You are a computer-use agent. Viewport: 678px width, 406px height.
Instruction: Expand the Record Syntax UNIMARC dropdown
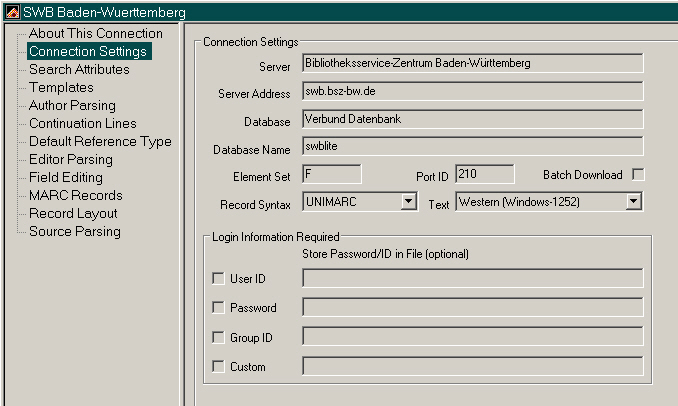point(408,202)
